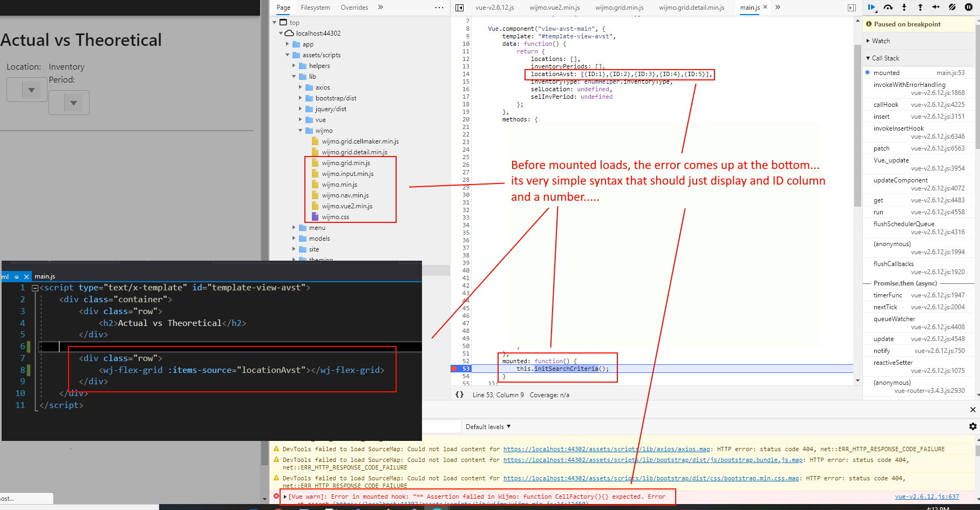
Task: Deactivate breakpoints icon
Action: (952, 7)
